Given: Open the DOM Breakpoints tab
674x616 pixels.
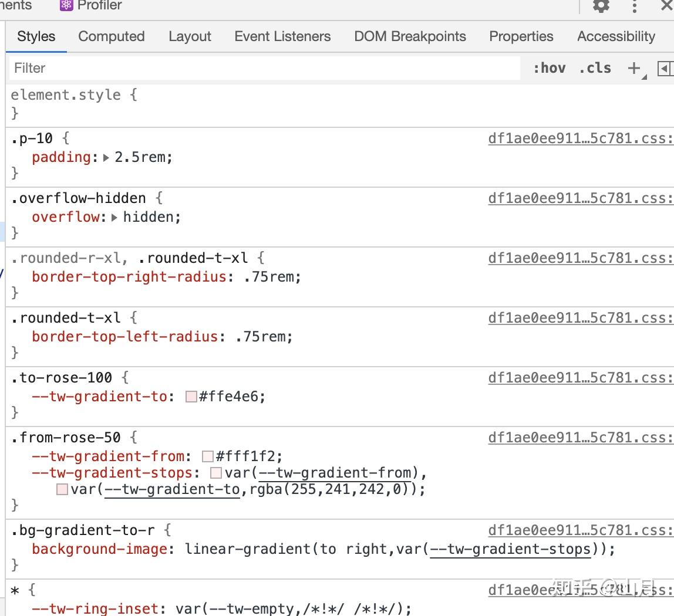Looking at the screenshot, I should coord(410,36).
